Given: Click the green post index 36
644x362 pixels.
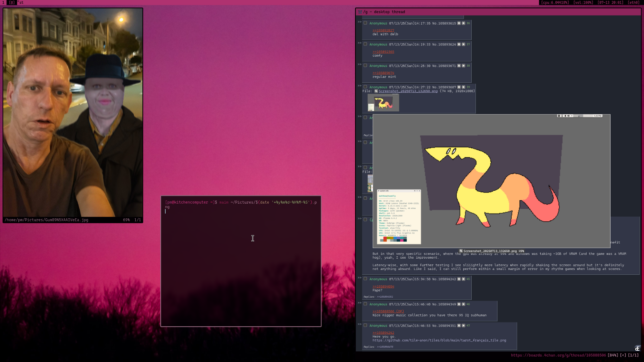Looking at the screenshot, I should [468, 23].
